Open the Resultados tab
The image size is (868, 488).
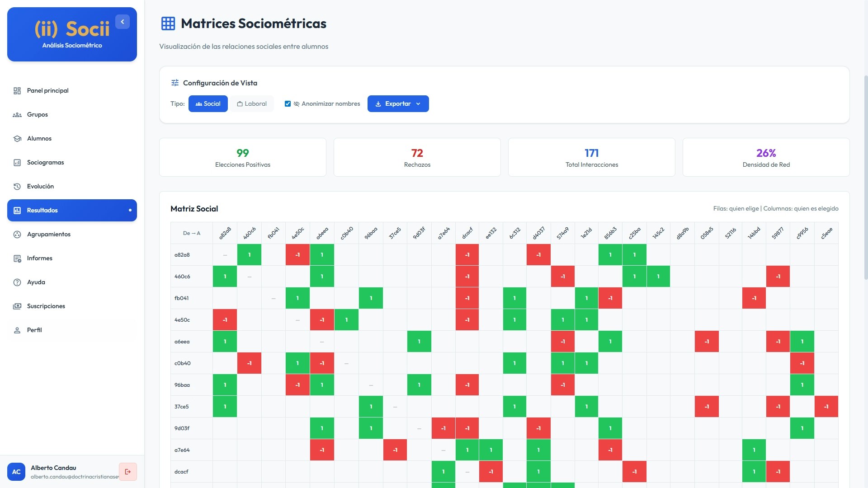pyautogui.click(x=42, y=210)
